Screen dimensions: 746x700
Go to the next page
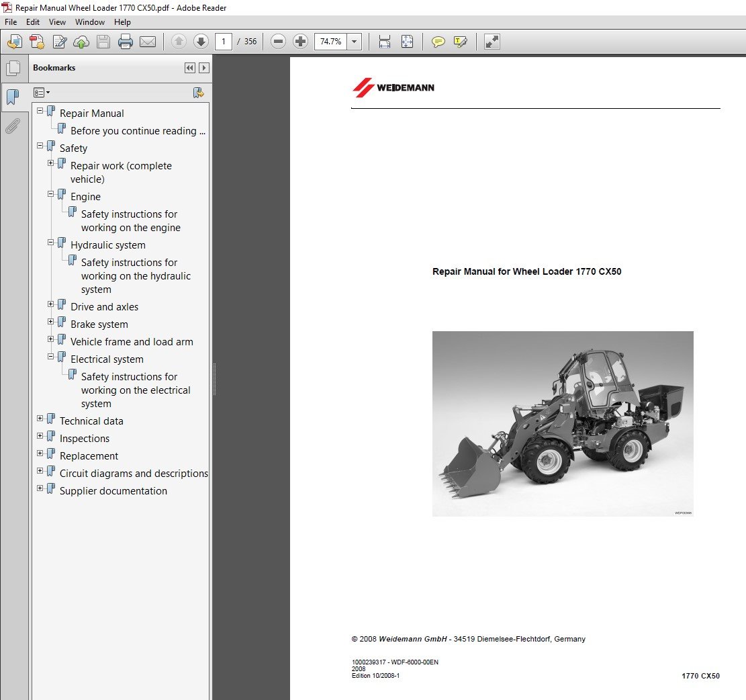[201, 42]
